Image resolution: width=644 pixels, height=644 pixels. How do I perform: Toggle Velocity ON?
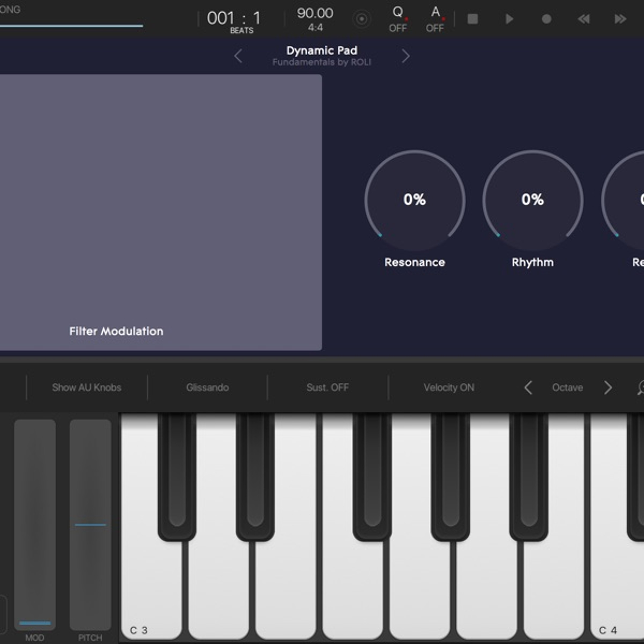[449, 387]
